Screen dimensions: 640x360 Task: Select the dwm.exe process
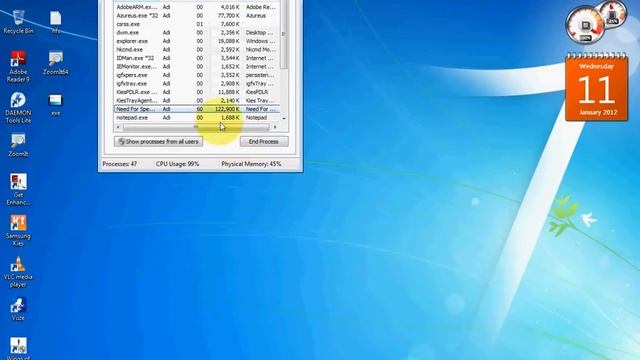coord(197,33)
